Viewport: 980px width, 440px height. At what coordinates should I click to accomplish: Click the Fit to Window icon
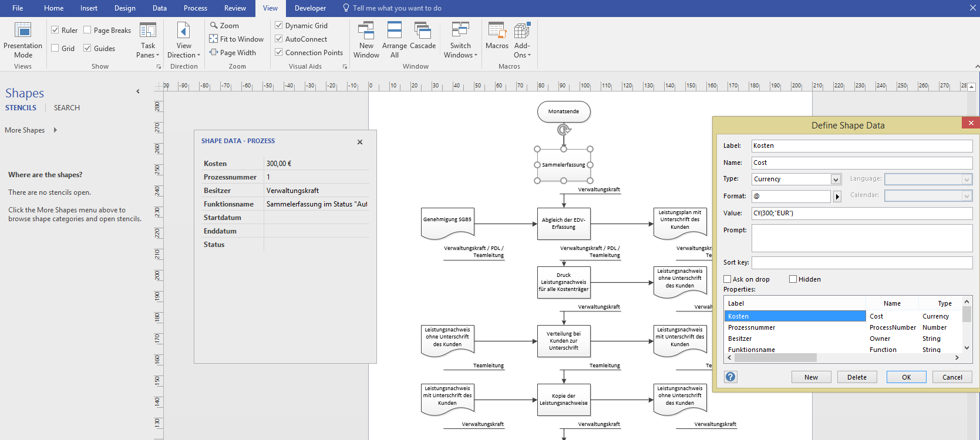214,39
